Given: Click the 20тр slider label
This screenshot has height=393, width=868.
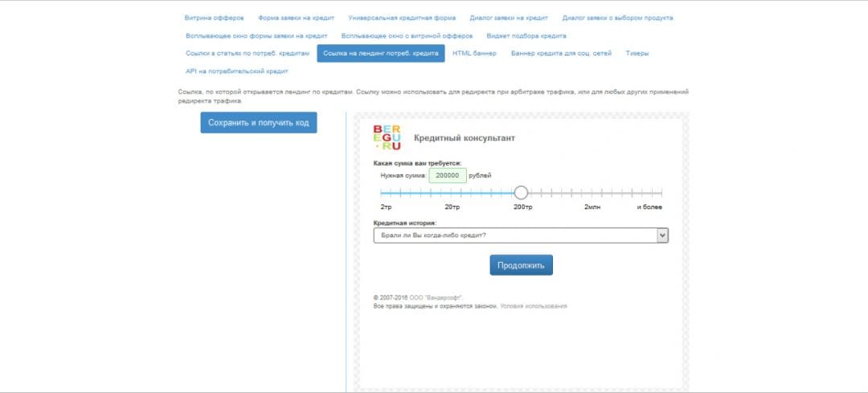Looking at the screenshot, I should click(x=452, y=207).
